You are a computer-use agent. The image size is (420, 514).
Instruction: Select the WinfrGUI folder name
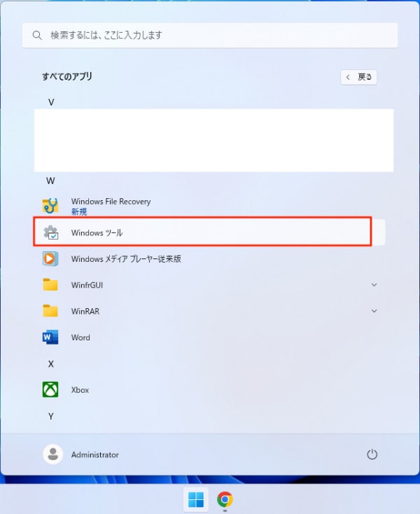point(87,285)
